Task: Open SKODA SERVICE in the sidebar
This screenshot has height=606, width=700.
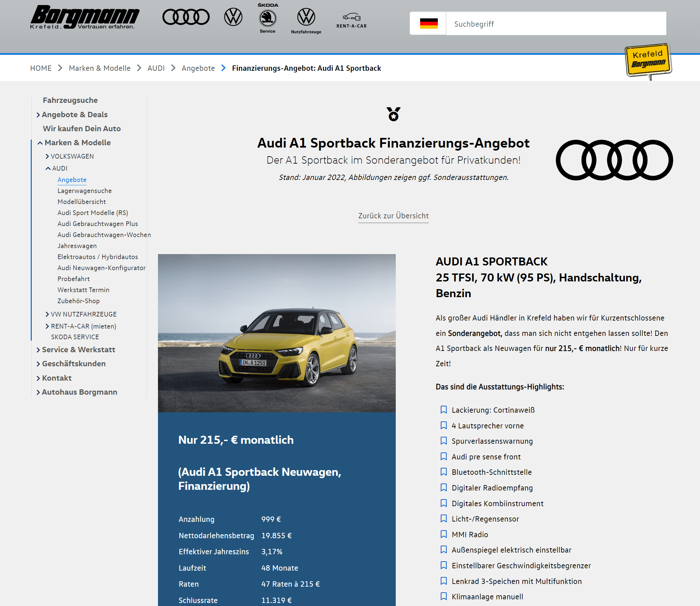Action: point(75,337)
